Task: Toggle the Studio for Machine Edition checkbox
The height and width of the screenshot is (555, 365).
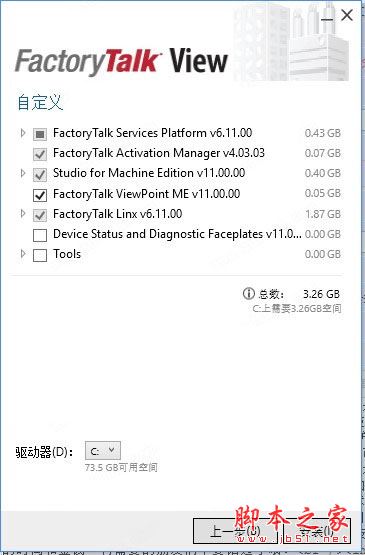Action: pos(40,174)
